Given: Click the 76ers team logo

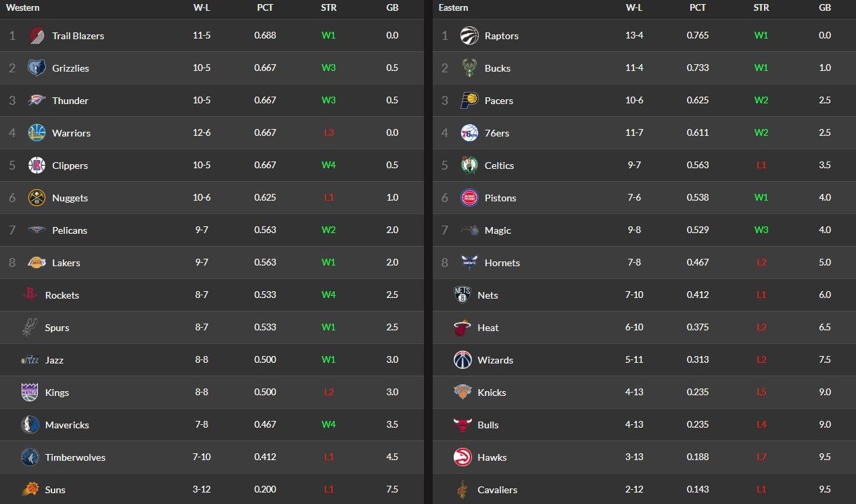Looking at the screenshot, I should point(469,133).
